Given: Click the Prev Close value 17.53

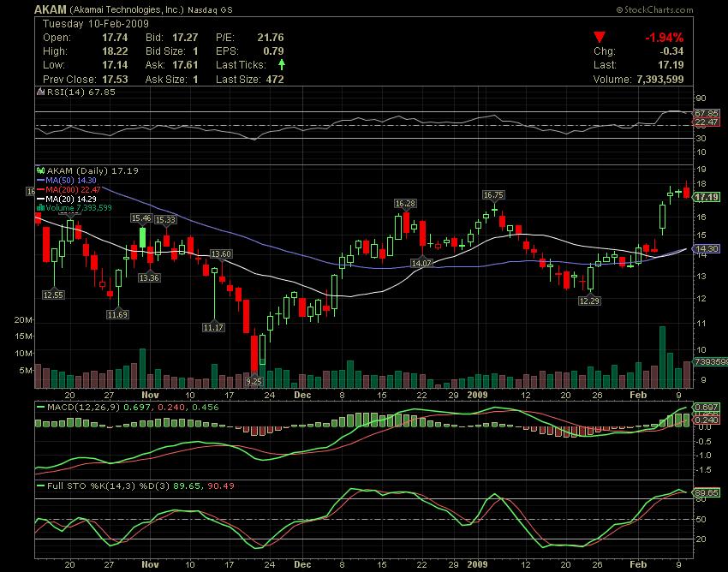Looking at the screenshot, I should [x=115, y=80].
